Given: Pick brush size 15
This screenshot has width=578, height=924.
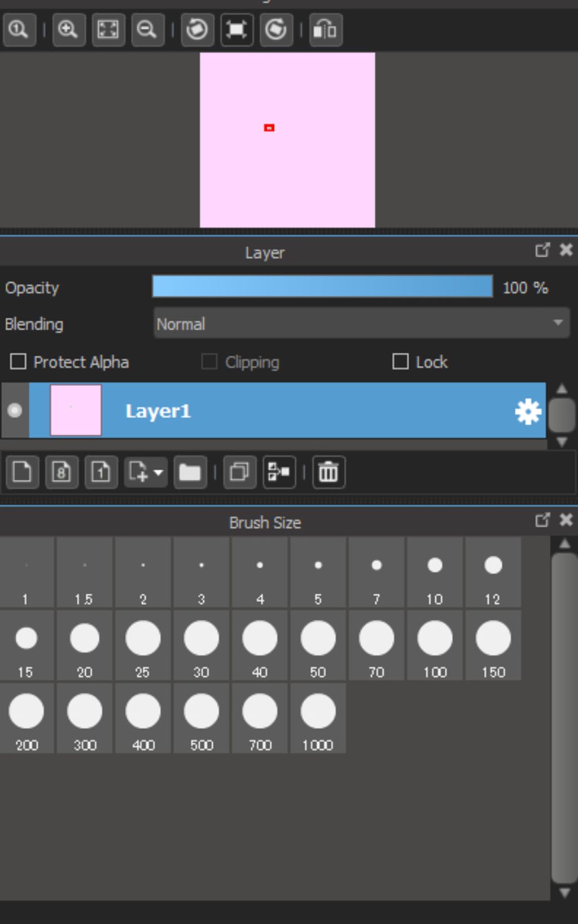Looking at the screenshot, I should [x=27, y=645].
